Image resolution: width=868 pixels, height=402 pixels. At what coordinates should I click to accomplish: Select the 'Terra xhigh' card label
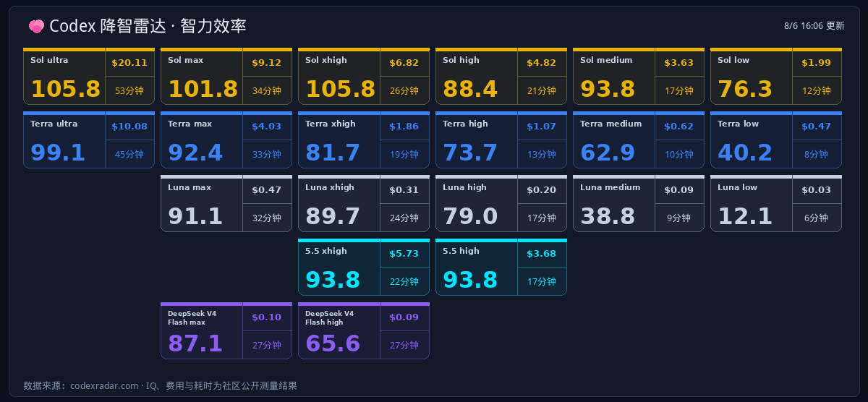click(331, 124)
